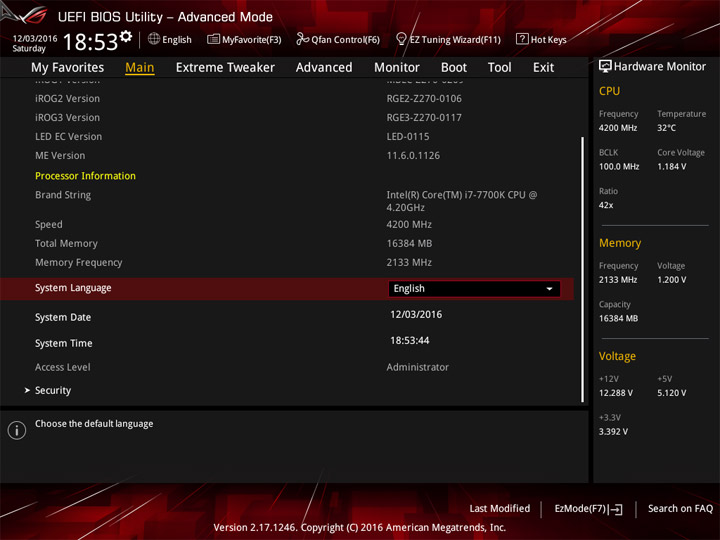This screenshot has height=540, width=720.
Task: Open MyFavorite(F3) from top bar
Action: point(244,39)
